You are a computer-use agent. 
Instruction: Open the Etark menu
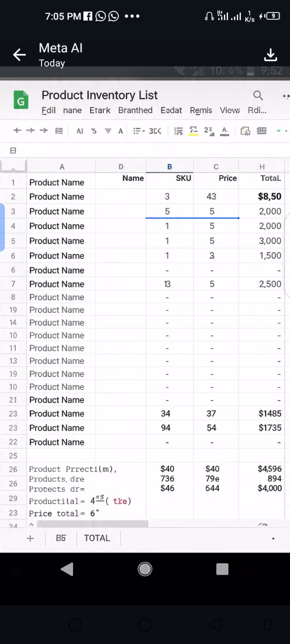tap(100, 110)
